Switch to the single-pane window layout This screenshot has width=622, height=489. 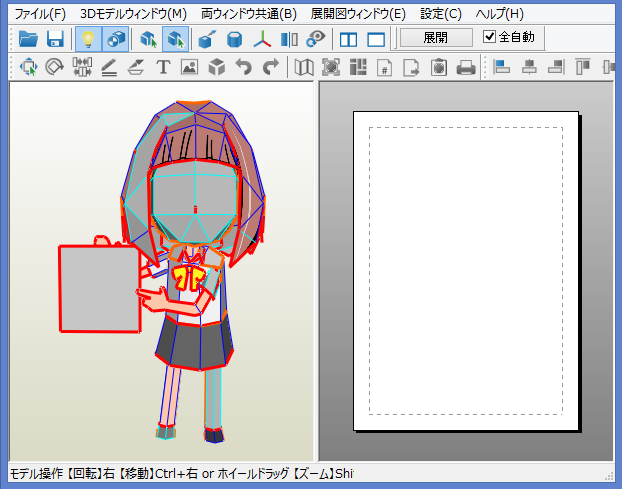pos(376,39)
